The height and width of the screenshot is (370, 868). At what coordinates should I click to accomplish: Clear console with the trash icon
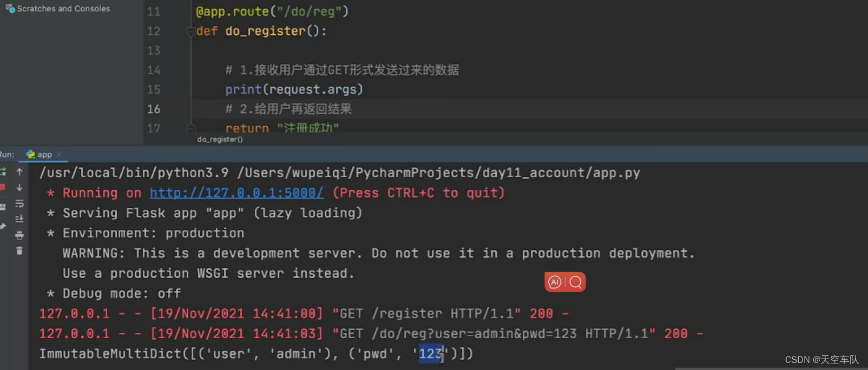point(19,251)
